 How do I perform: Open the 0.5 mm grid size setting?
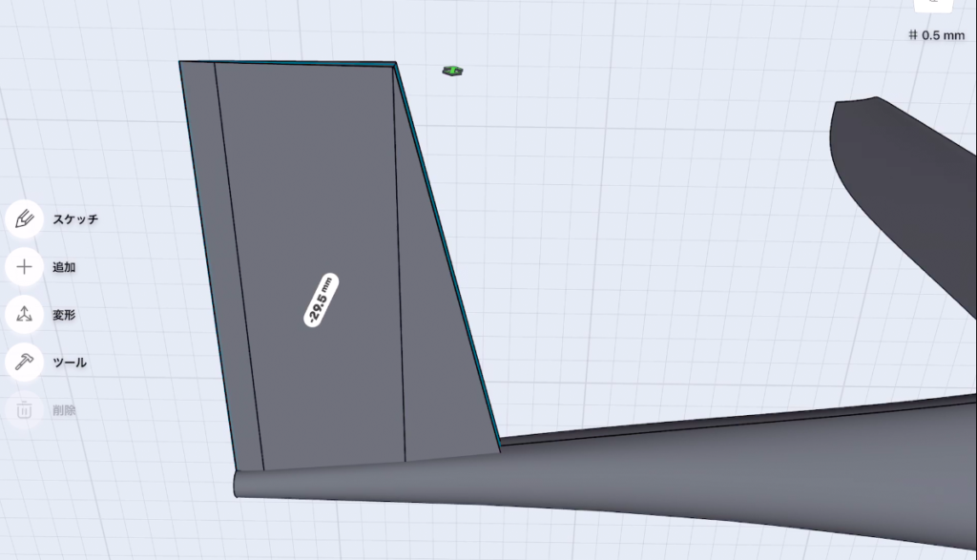click(x=937, y=35)
